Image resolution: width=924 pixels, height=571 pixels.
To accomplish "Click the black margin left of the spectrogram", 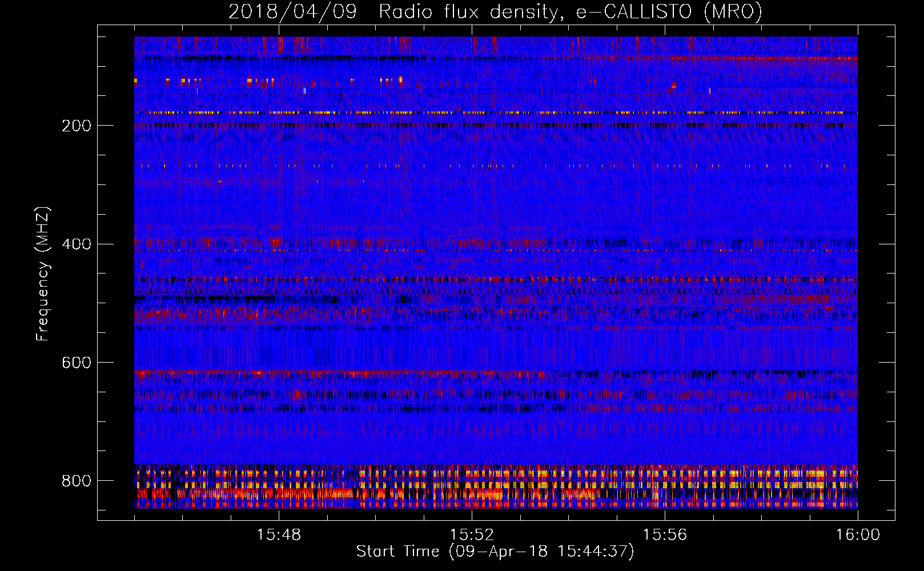I will tap(115, 274).
